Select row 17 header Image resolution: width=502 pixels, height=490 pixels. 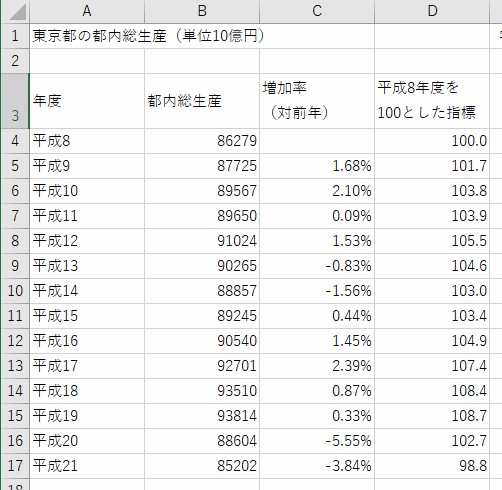[15, 466]
